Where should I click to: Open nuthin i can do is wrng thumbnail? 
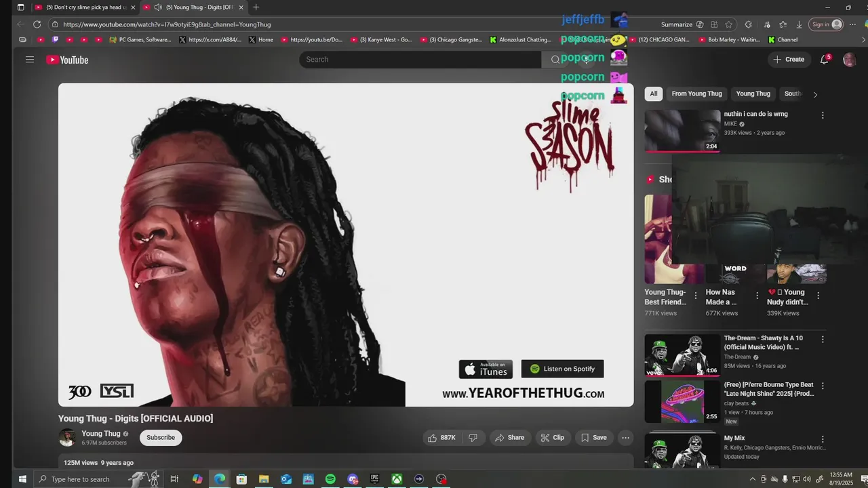point(682,131)
